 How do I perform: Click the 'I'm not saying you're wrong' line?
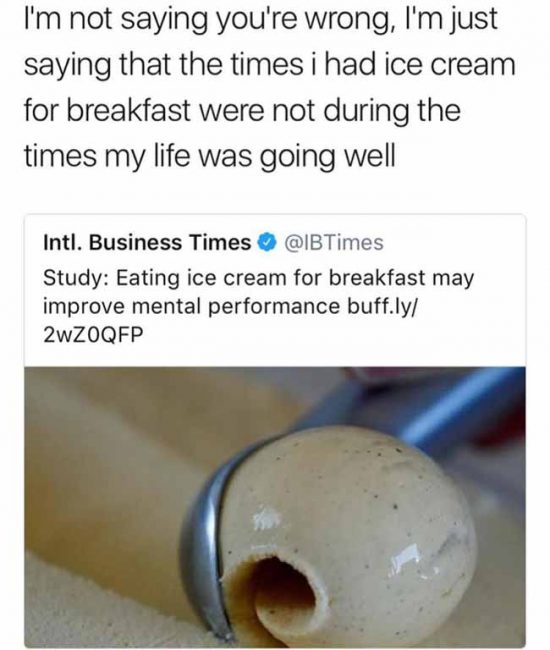coord(261,20)
